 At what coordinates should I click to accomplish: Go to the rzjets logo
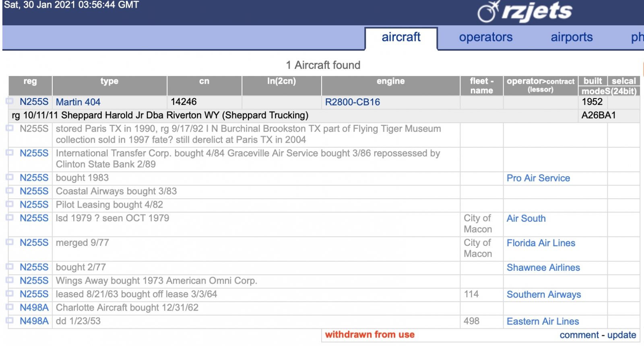(525, 11)
